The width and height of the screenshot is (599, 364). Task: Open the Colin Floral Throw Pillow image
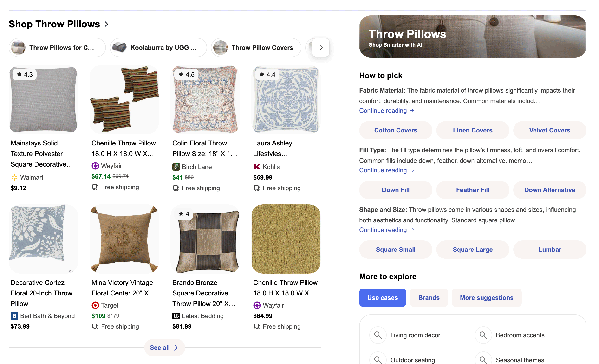click(205, 100)
